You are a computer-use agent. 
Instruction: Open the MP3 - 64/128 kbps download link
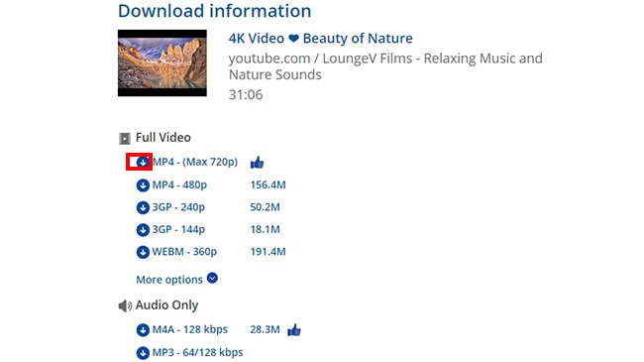coord(197,352)
